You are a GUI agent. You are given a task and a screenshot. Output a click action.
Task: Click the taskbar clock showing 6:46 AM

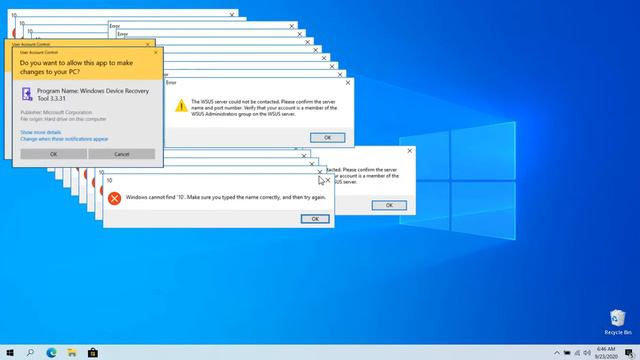[x=606, y=353]
